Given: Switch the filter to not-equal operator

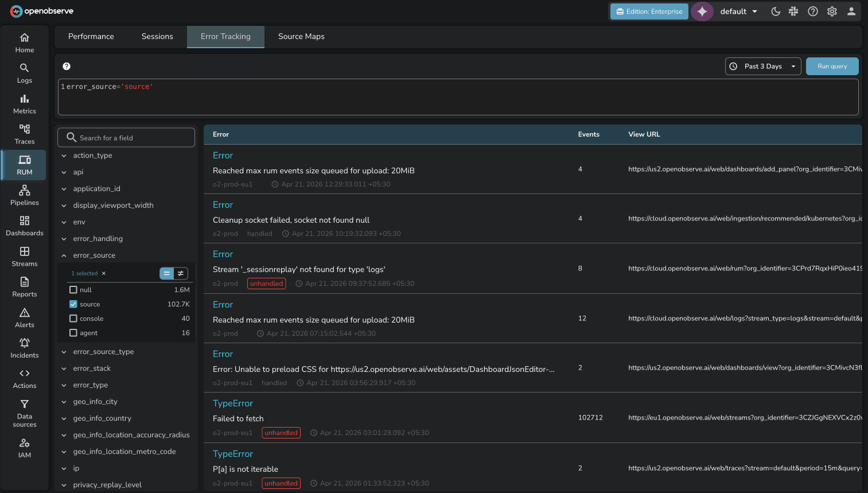Looking at the screenshot, I should [x=181, y=274].
